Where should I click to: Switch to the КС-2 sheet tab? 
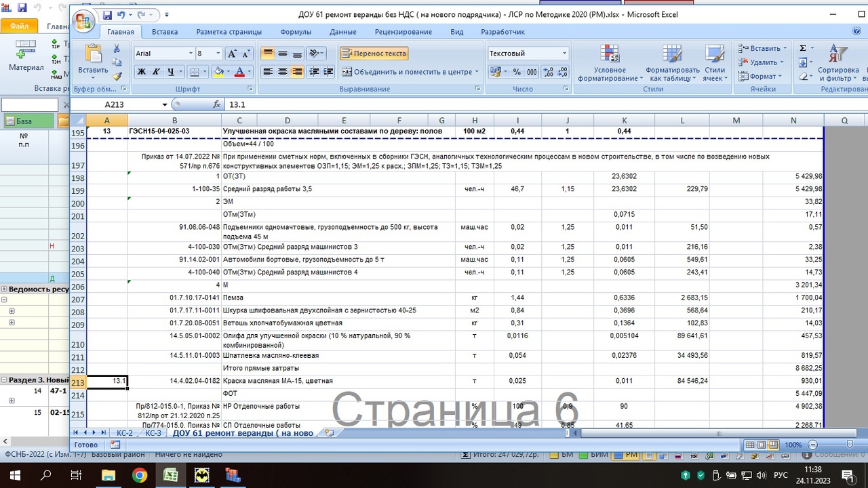(125, 432)
